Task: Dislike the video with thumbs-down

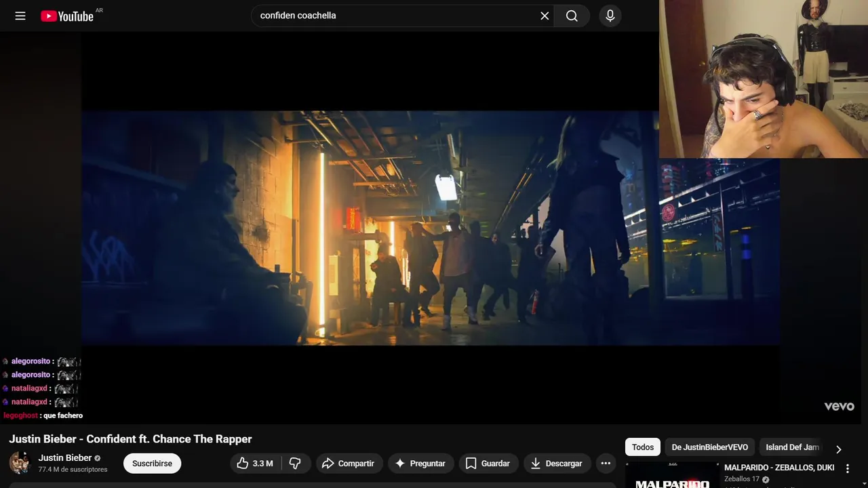Action: pyautogui.click(x=296, y=464)
